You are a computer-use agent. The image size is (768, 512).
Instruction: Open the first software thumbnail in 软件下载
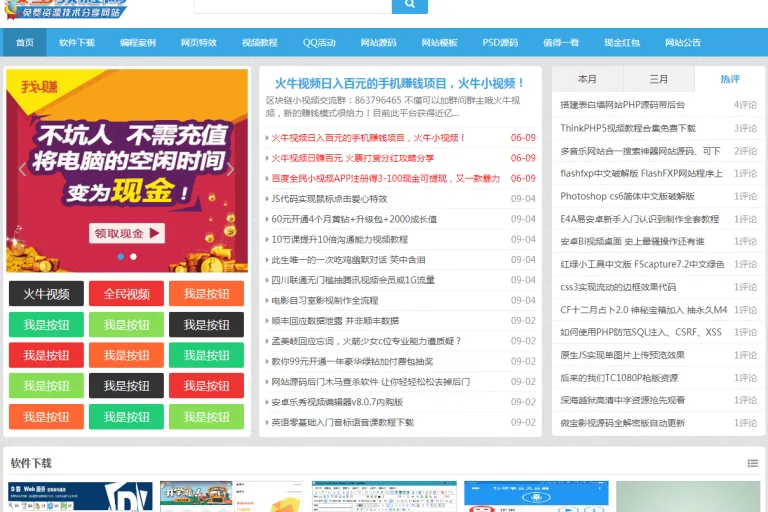[80, 496]
